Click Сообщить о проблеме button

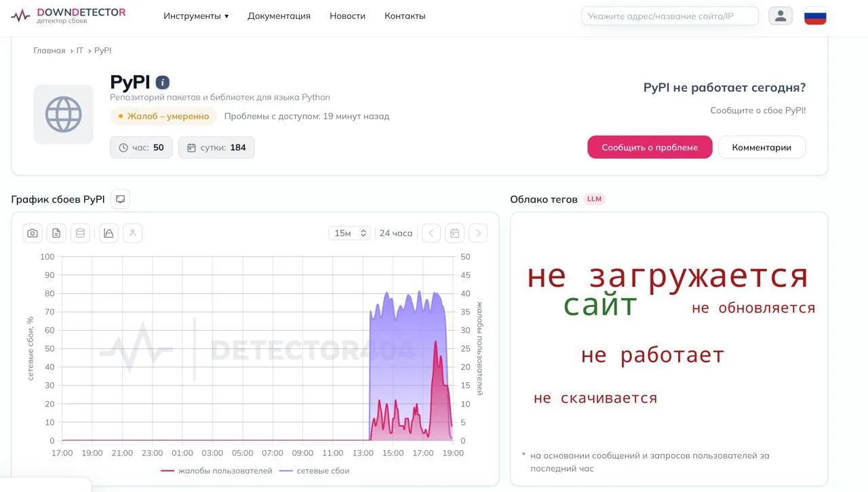click(x=650, y=147)
